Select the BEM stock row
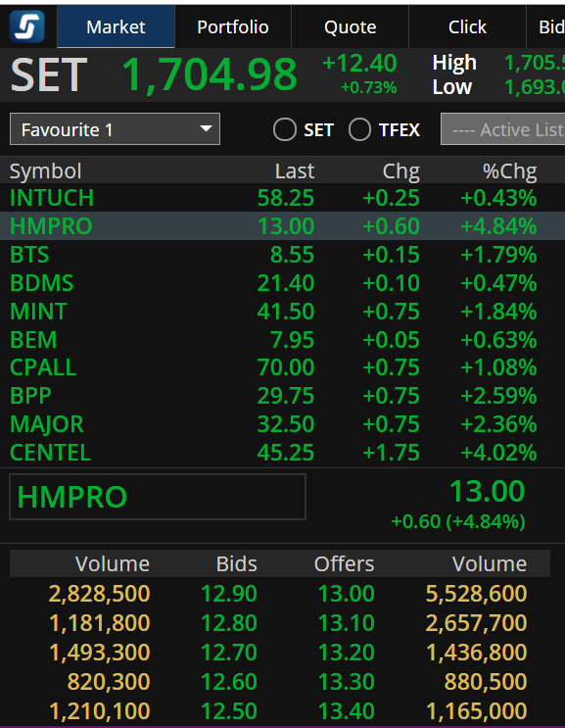Screen dimensions: 565x728 click(x=282, y=339)
